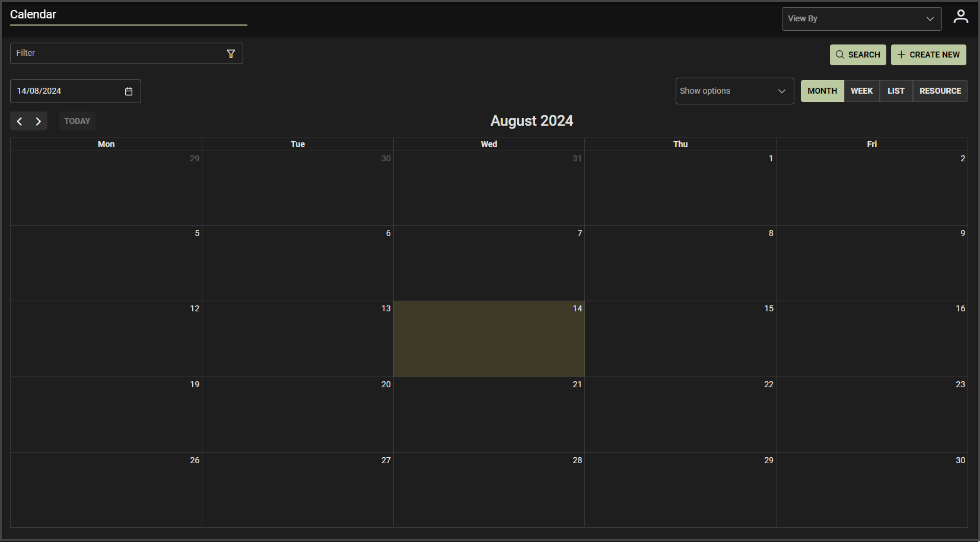The width and height of the screenshot is (980, 542).
Task: Select the Calendar page title tab
Action: pyautogui.click(x=33, y=15)
